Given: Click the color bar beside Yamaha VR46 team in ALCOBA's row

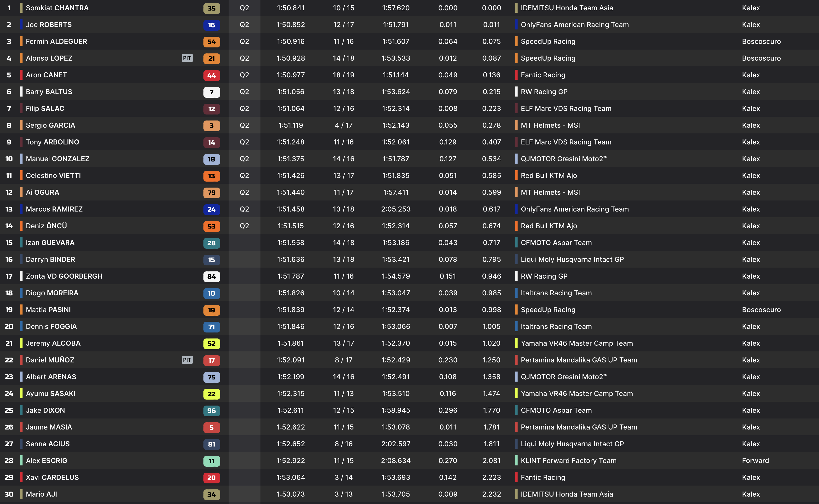Looking at the screenshot, I should point(516,343).
